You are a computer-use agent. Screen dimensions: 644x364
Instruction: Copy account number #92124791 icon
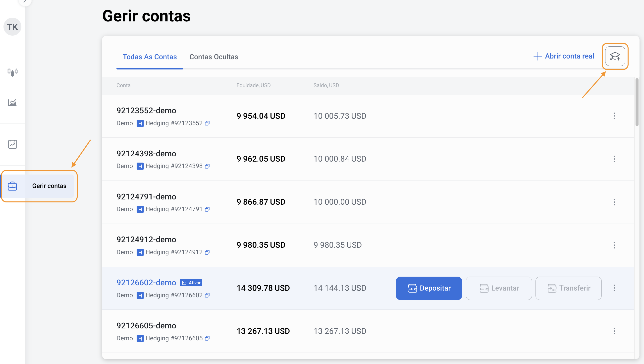point(207,209)
